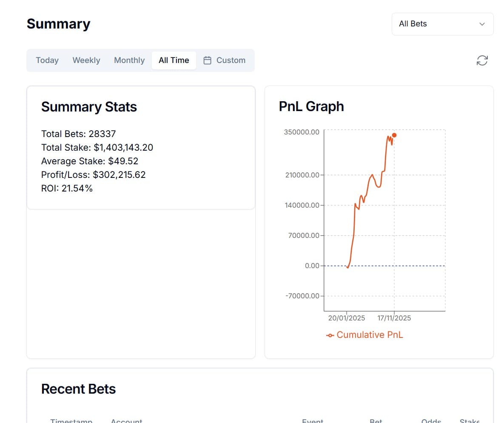This screenshot has height=423, width=504.
Task: Click the Profit/Loss value in Summary Stats
Action: (119, 174)
